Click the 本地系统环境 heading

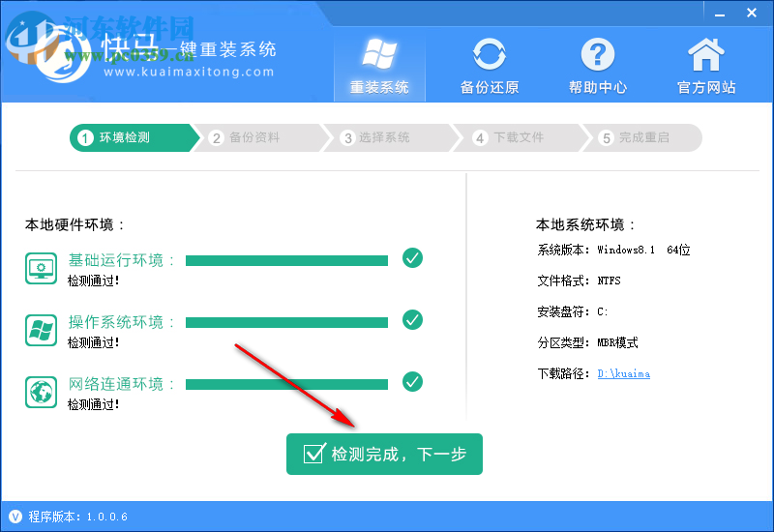tap(585, 225)
